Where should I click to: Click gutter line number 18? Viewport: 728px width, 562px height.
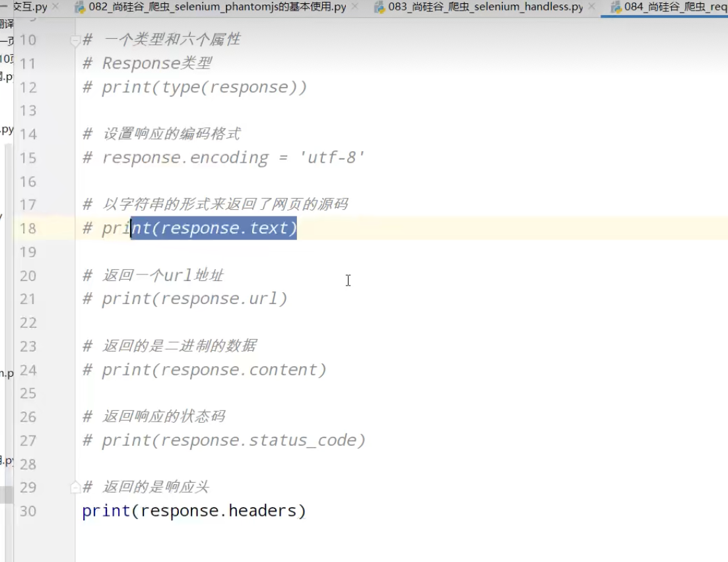tap(28, 228)
